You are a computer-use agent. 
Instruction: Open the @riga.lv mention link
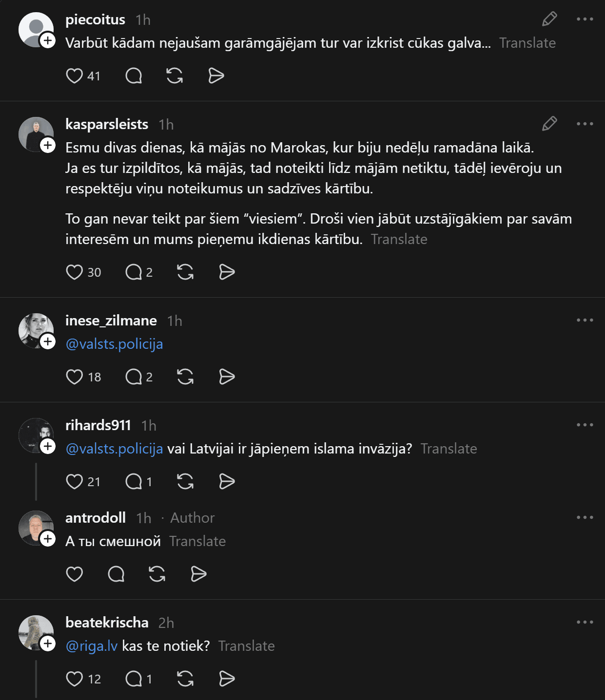92,646
